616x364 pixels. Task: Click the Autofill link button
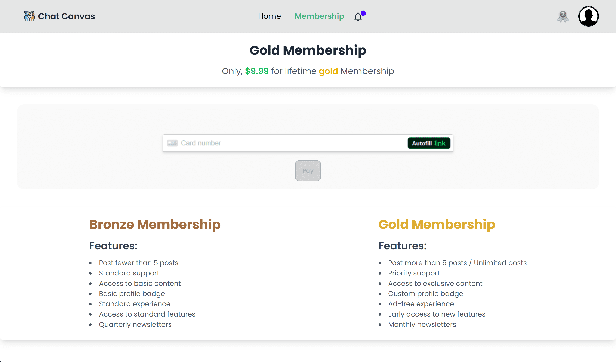click(429, 143)
